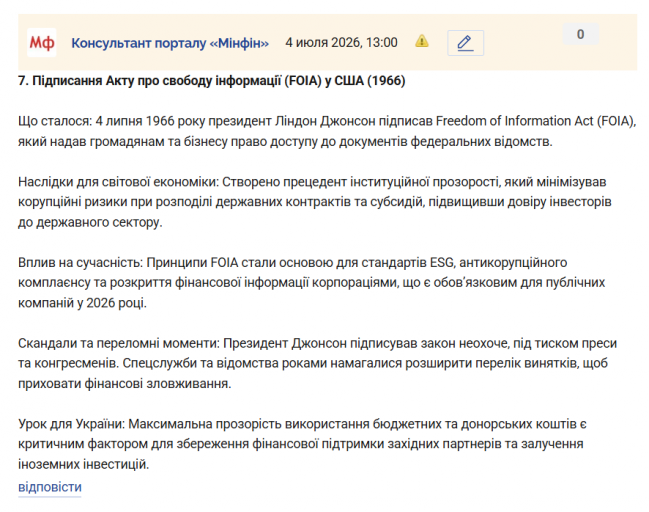The image size is (649, 512).
Task: Click the paragraph starting with Що сталося
Action: coord(327,131)
